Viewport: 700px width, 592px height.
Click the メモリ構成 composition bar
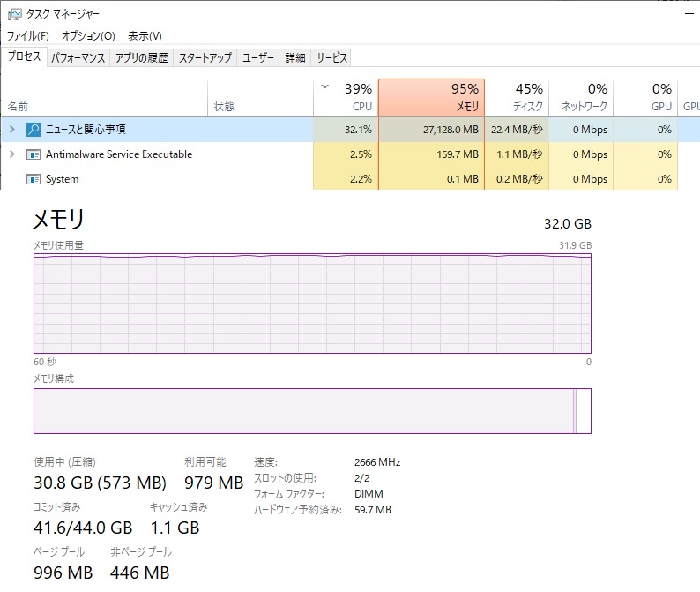[x=312, y=411]
